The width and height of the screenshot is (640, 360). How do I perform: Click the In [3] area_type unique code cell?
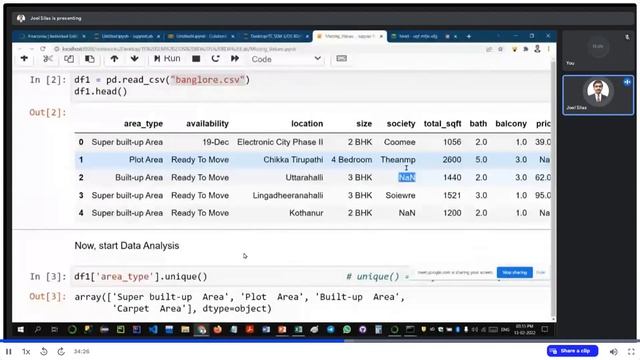311,276
